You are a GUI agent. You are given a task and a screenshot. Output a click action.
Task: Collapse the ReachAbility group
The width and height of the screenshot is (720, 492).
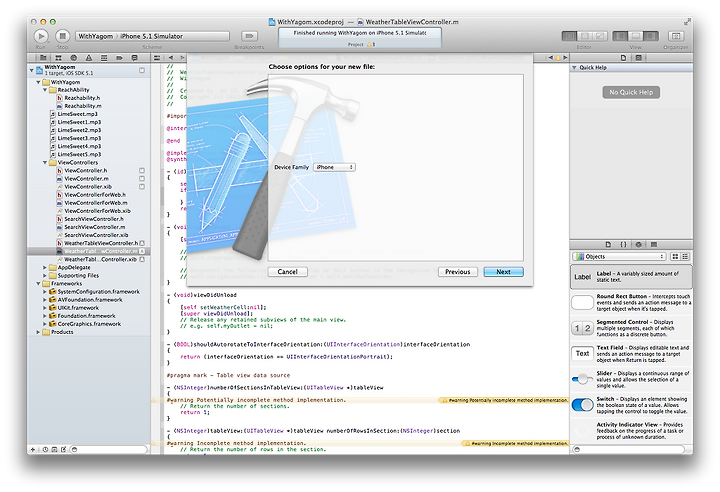pyautogui.click(x=45, y=90)
